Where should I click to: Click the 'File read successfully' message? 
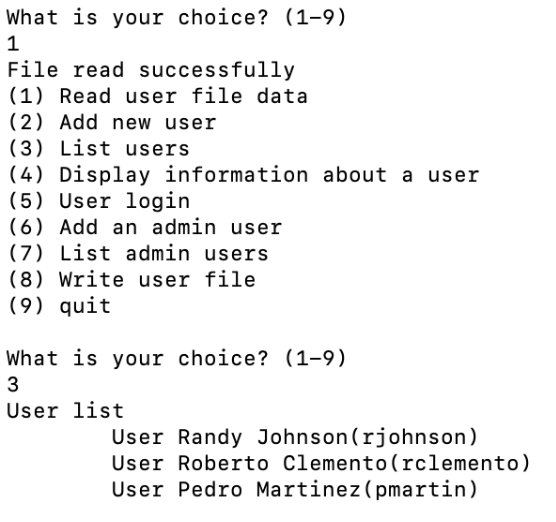coord(151,70)
